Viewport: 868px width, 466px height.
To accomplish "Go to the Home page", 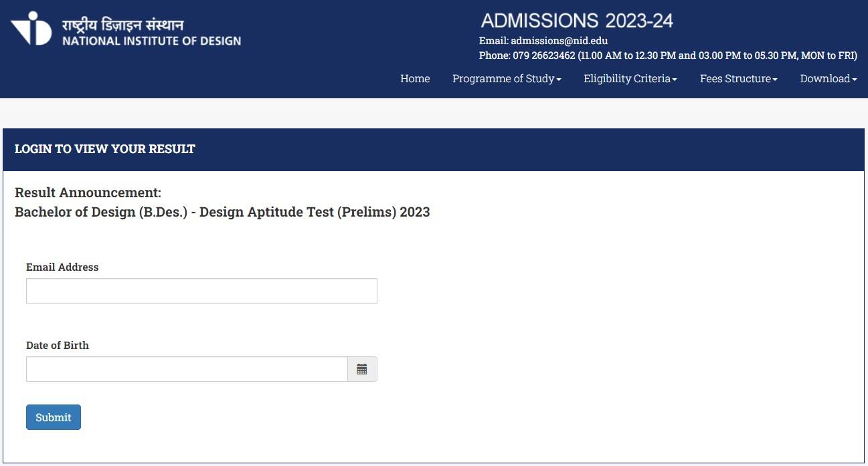I will pyautogui.click(x=415, y=78).
